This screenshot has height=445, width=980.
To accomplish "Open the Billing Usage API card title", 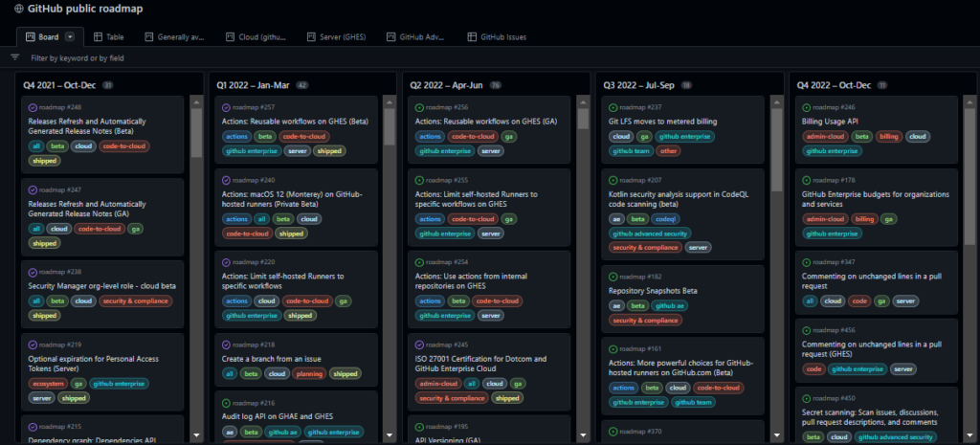I will [830, 122].
